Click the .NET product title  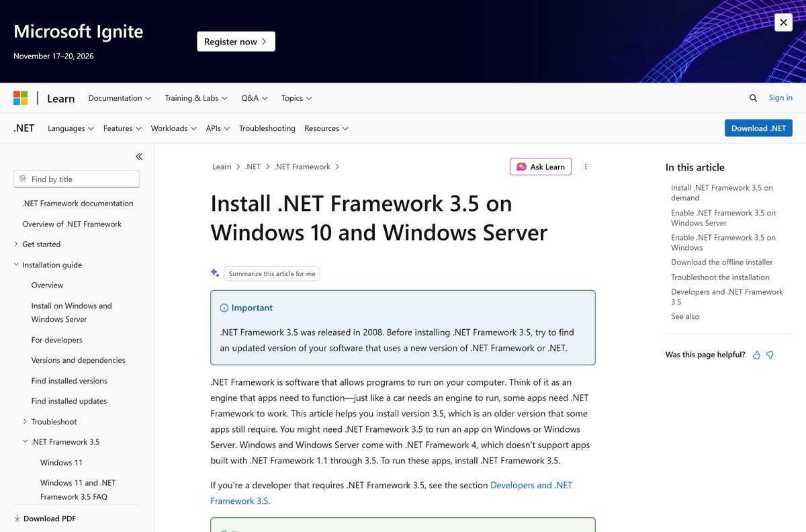[x=24, y=128]
